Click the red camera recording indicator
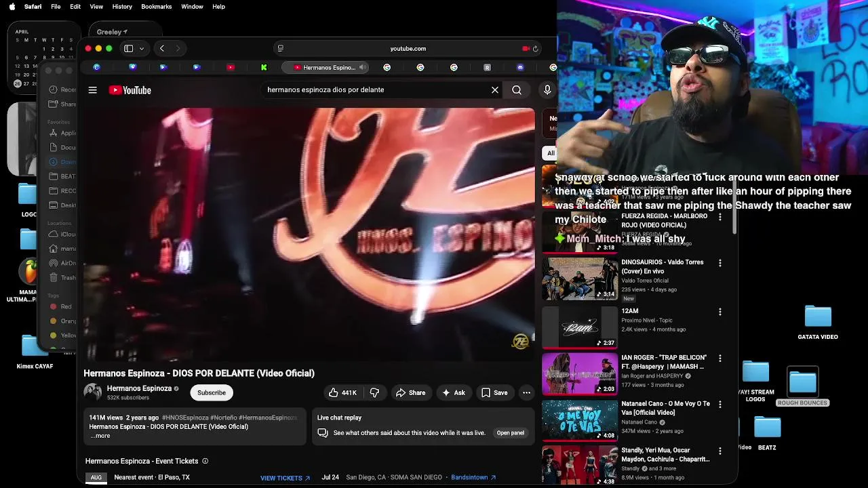Image resolution: width=868 pixels, height=488 pixels. tap(526, 49)
